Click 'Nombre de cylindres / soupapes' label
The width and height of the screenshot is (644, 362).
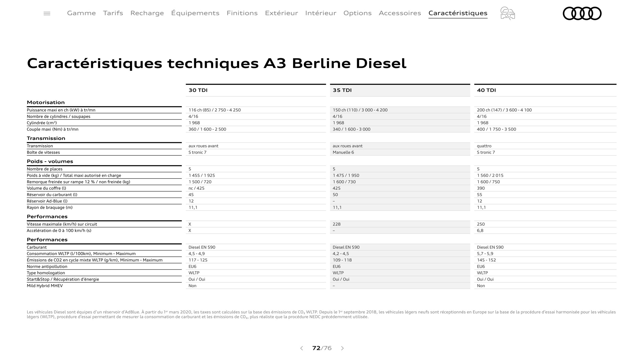tap(59, 116)
